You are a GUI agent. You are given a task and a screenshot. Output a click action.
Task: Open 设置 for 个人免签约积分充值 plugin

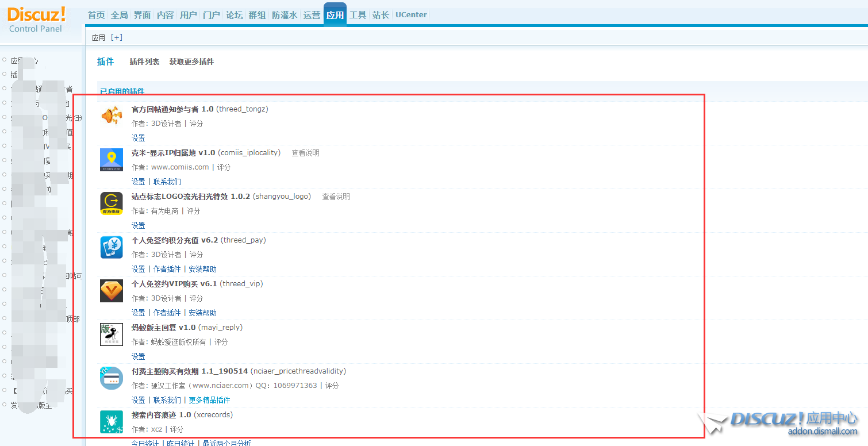click(138, 269)
